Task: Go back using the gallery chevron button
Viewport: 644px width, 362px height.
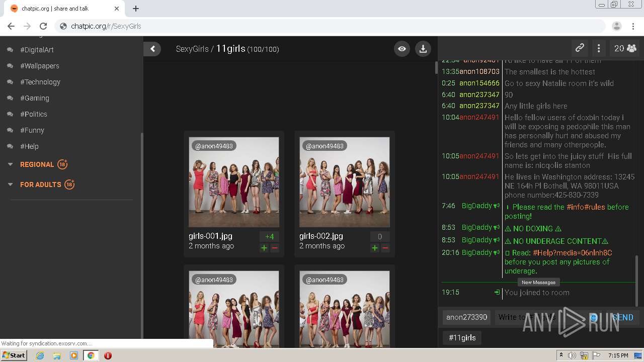Action: pos(152,49)
